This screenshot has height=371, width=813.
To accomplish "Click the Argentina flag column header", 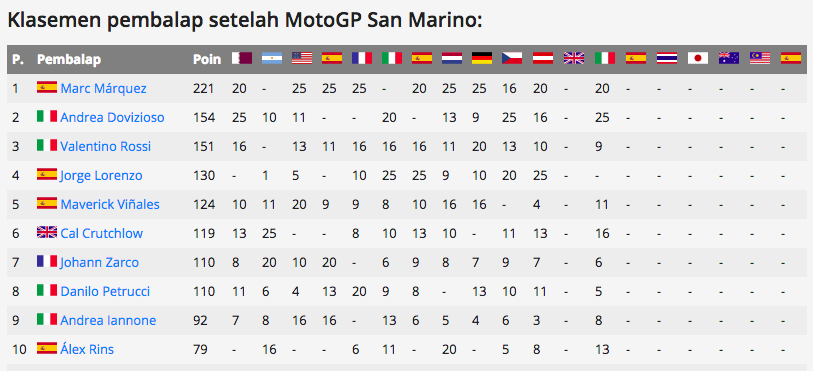I will point(272,58).
